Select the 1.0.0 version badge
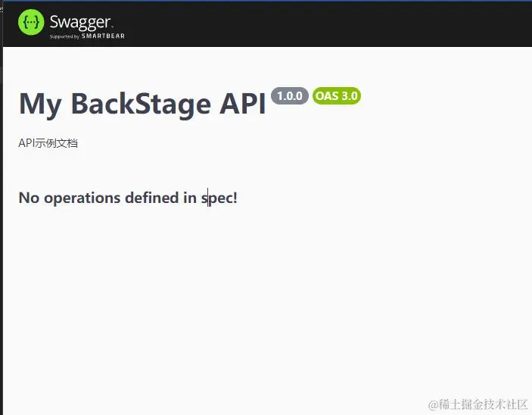 point(289,95)
